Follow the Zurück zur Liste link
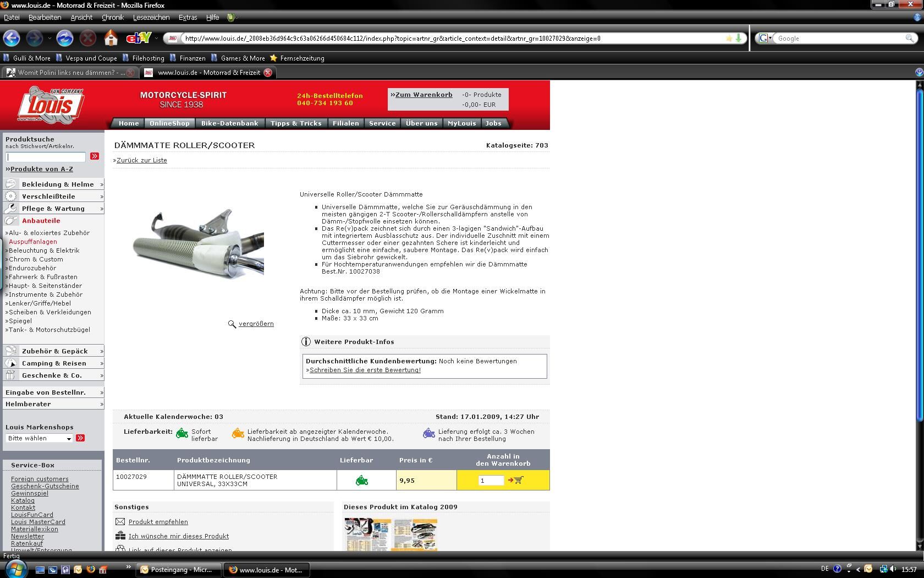The height and width of the screenshot is (578, 924). point(141,160)
